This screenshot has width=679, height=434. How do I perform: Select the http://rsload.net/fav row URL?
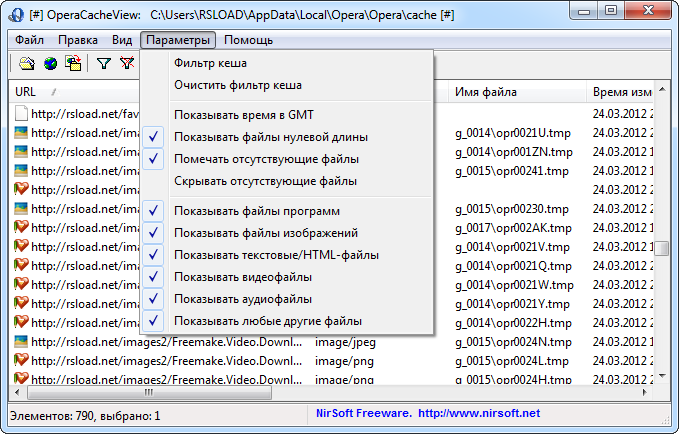point(85,113)
